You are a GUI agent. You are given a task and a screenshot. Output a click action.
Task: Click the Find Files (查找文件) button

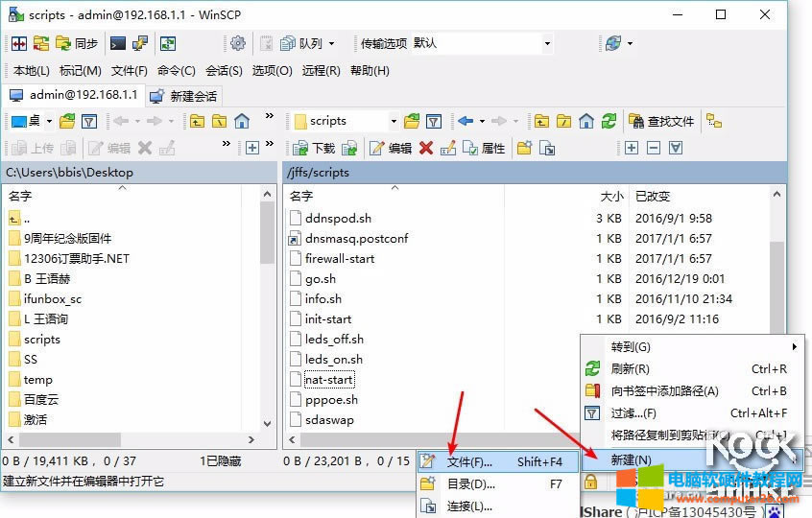click(661, 122)
